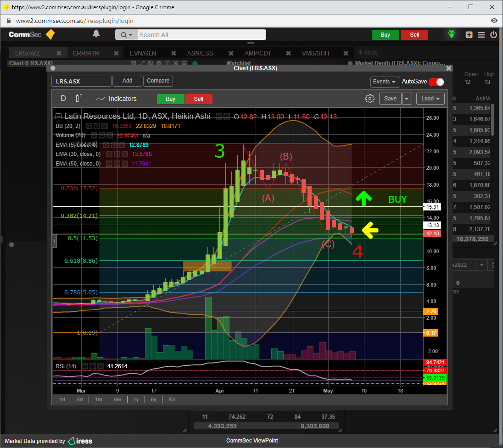Viewport: 503px width, 448px height.
Task: Toggle visibility of EMA (5, close, 0)
Action: pos(106,145)
